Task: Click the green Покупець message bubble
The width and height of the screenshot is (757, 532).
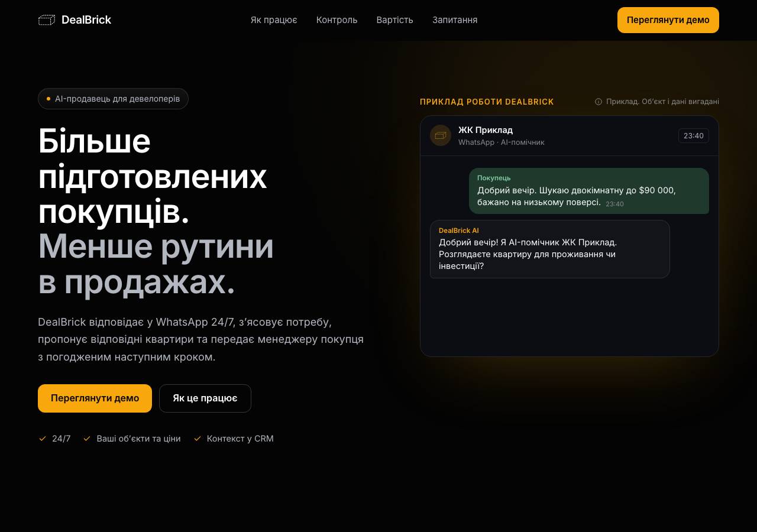Action: 589,191
